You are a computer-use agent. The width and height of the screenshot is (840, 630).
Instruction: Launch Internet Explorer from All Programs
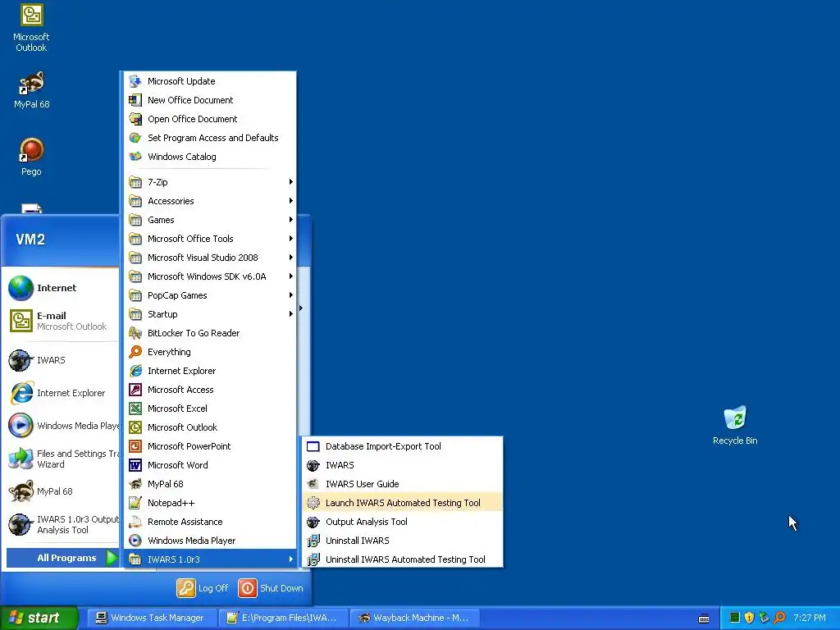(211, 371)
